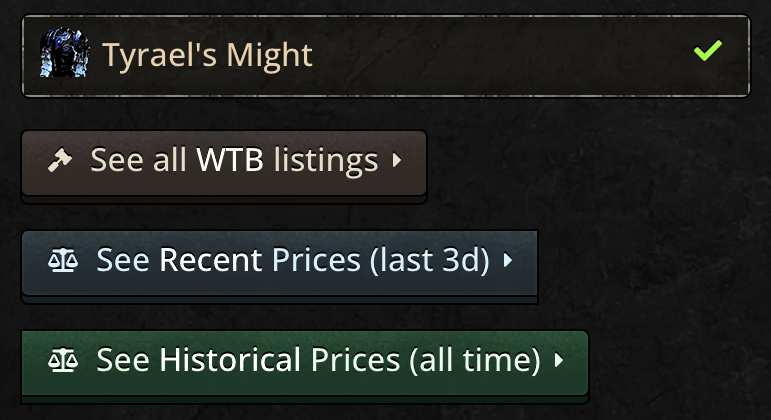The width and height of the screenshot is (771, 420).
Task: Click the scales icon beside Historical Prices
Action: pyautogui.click(x=62, y=359)
